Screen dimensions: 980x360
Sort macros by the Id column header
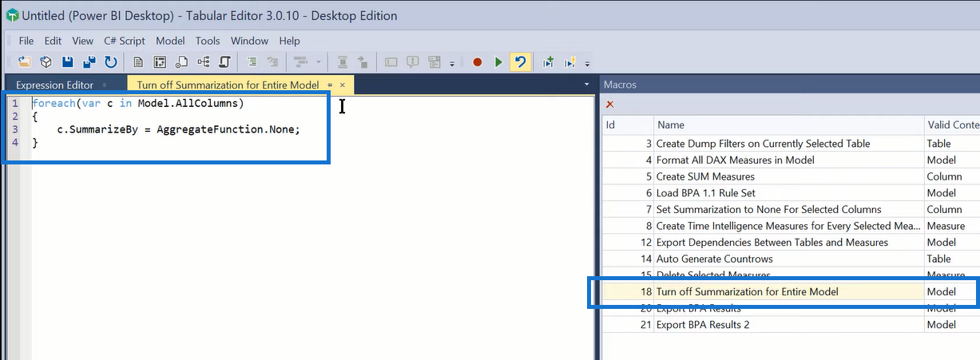point(627,125)
